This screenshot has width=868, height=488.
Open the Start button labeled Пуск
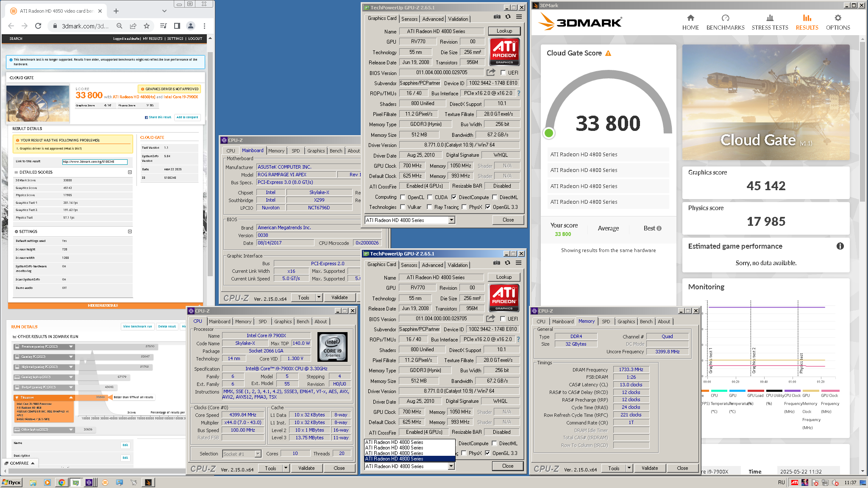(x=11, y=482)
